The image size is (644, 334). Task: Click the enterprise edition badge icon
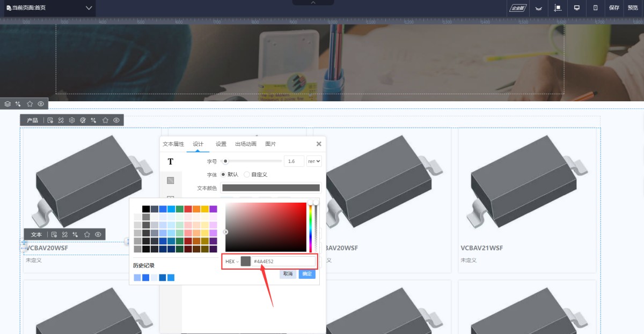pyautogui.click(x=518, y=8)
